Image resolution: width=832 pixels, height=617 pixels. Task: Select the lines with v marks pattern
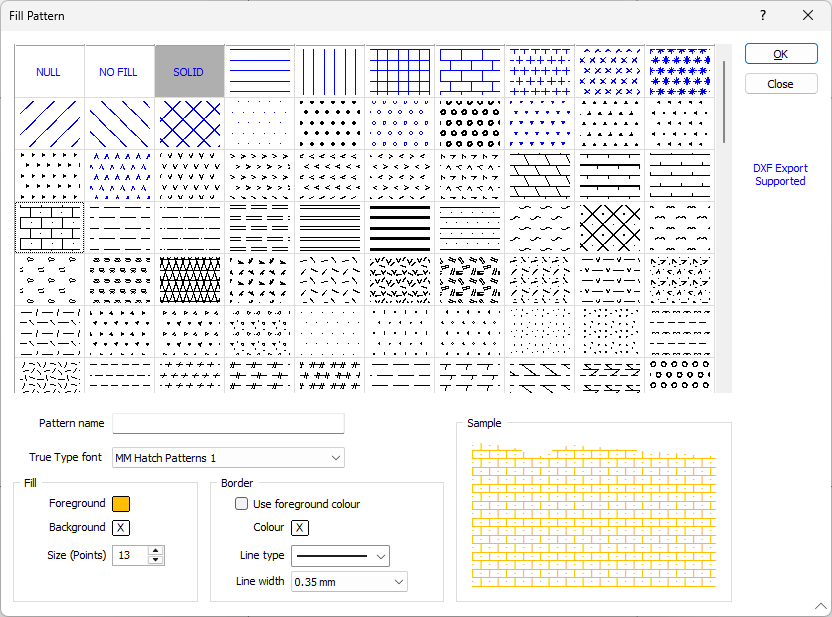point(610,280)
